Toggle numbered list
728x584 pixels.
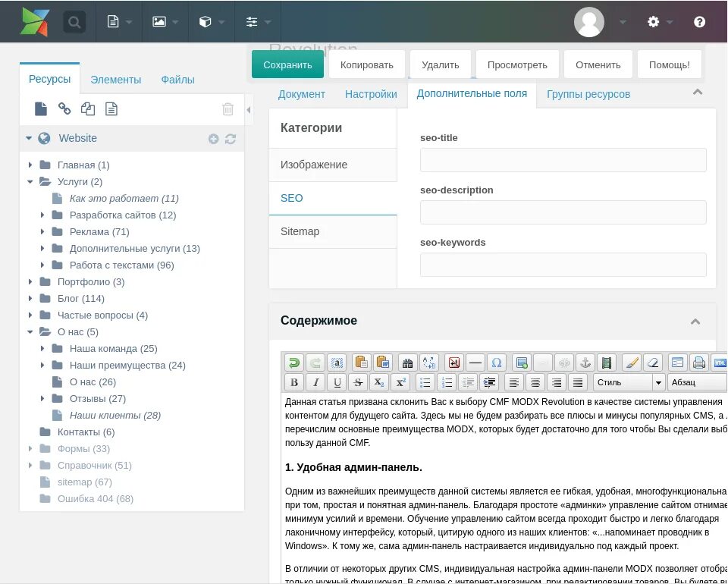[446, 382]
